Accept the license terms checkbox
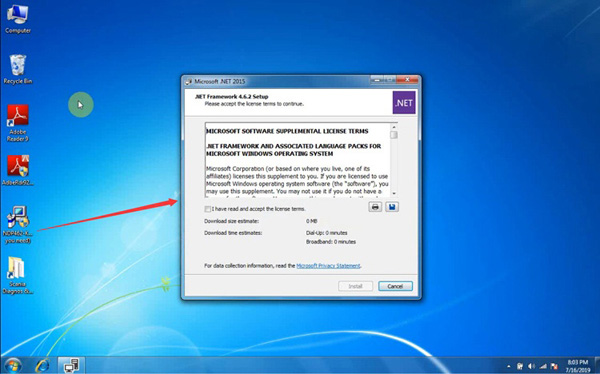Screen dimensions: 600x374 (207, 209)
